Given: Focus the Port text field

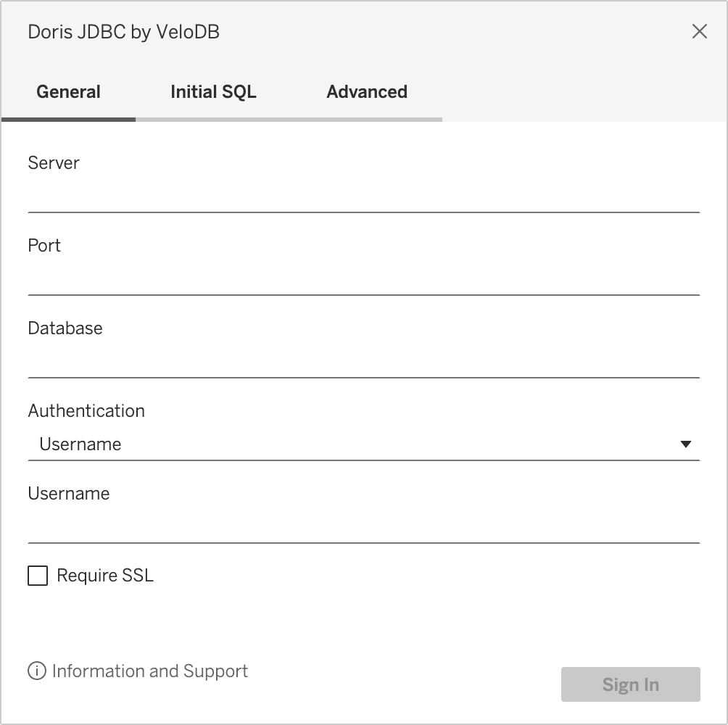Looking at the screenshot, I should [x=363, y=278].
